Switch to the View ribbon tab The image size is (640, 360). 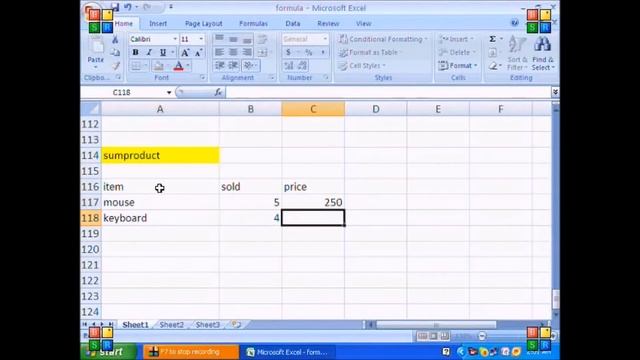pos(363,24)
